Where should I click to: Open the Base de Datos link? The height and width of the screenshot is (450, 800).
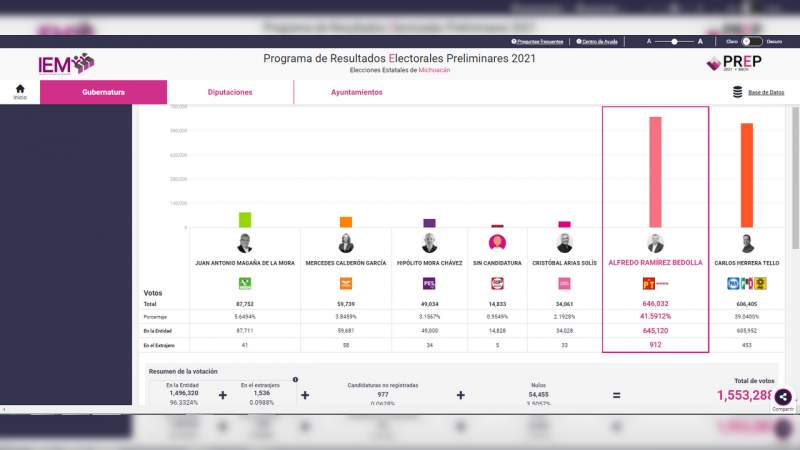[x=766, y=92]
